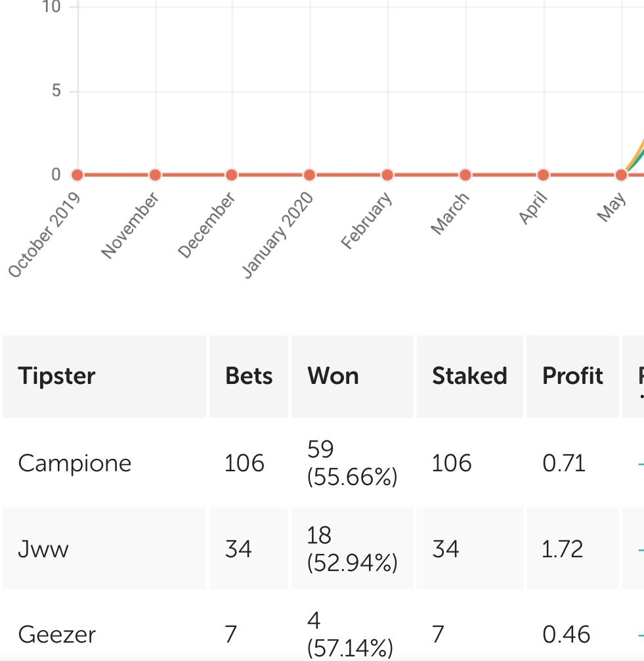Click the May data point

click(621, 175)
